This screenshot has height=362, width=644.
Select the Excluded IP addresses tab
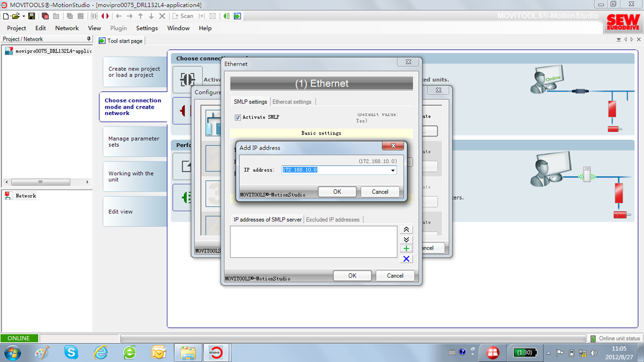click(332, 220)
